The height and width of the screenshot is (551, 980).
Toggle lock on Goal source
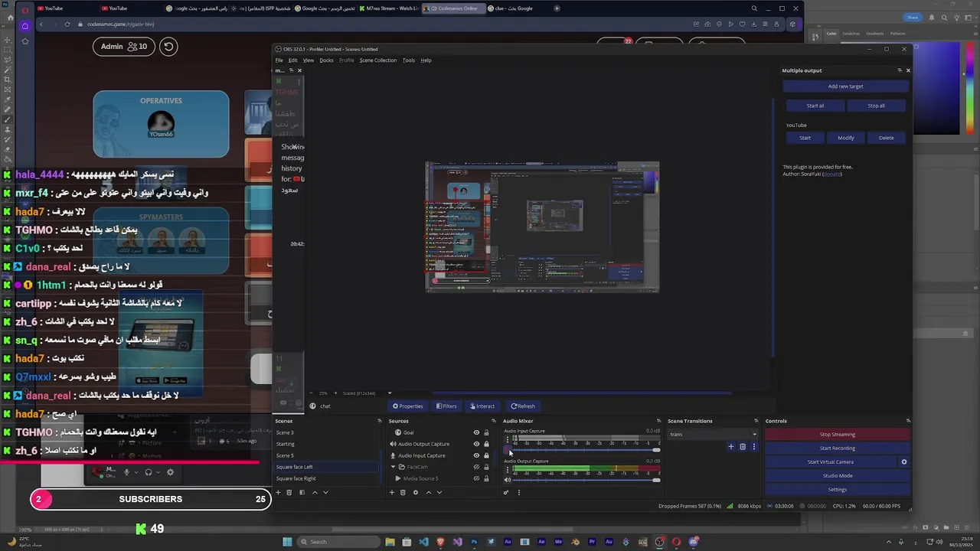tap(486, 432)
